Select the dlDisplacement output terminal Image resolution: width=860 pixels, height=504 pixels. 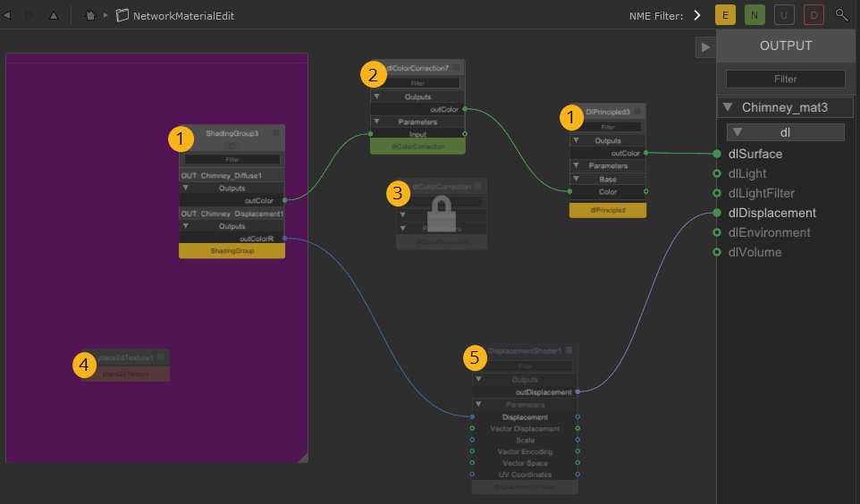[x=716, y=213]
